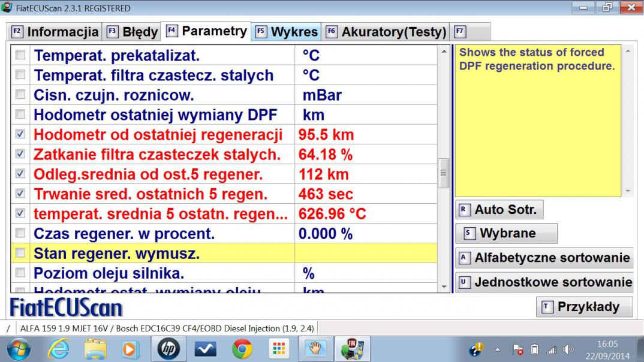Click the 463 sec value
The height and width of the screenshot is (362, 644).
pos(326,194)
